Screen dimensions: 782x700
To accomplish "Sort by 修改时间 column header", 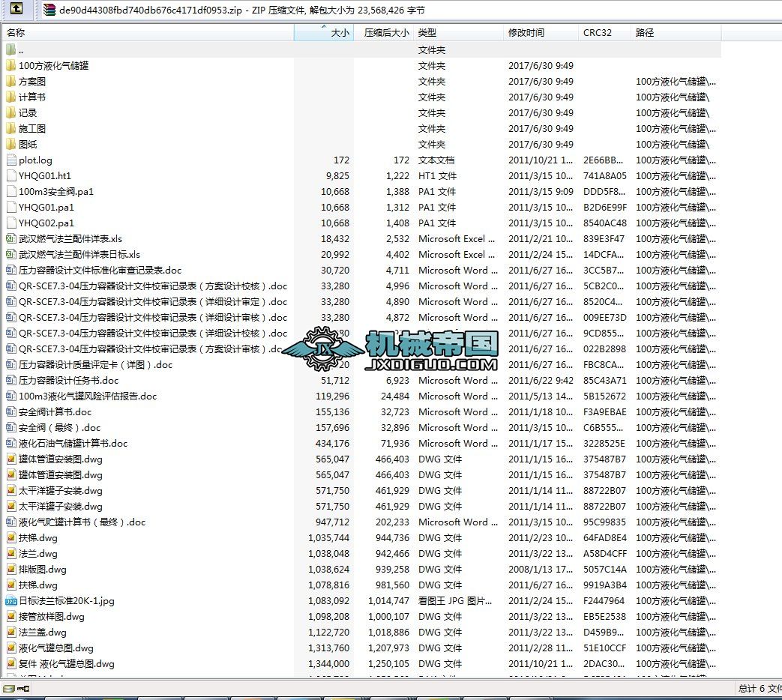I will 541,32.
